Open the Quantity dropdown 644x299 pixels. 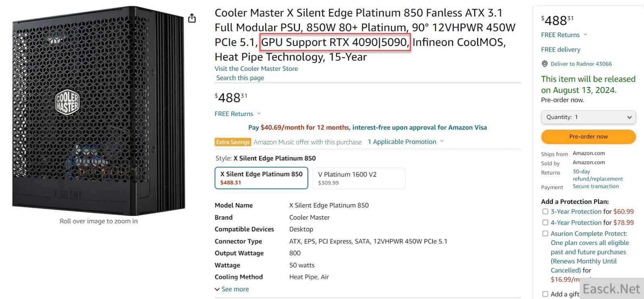coord(588,117)
